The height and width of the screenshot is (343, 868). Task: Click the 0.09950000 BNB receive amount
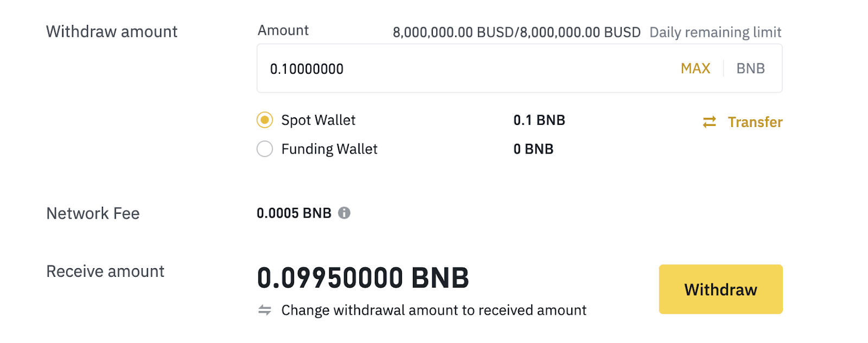tap(362, 278)
